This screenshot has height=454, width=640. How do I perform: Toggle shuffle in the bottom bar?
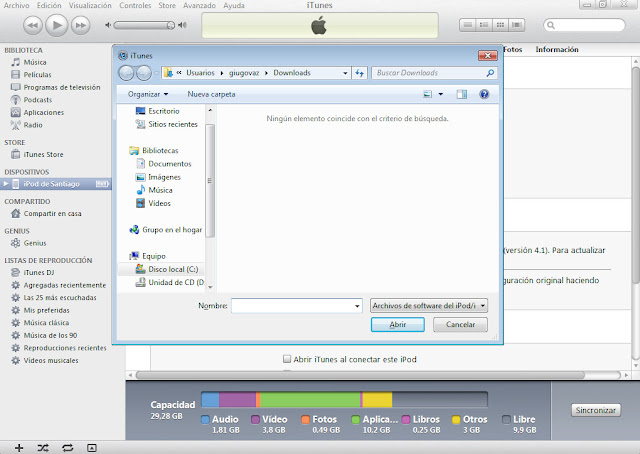point(43,448)
